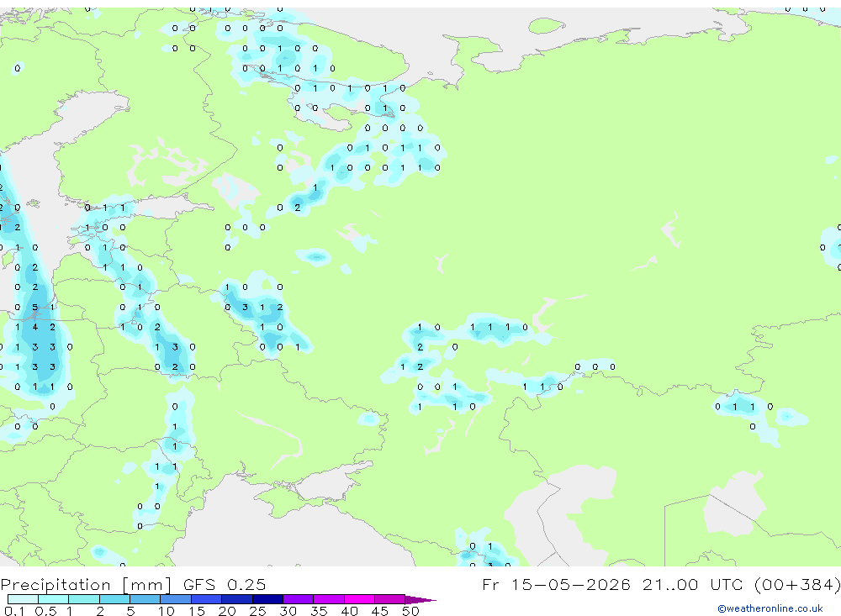Click the legend swatch between 40 and 45

pyautogui.click(x=359, y=599)
